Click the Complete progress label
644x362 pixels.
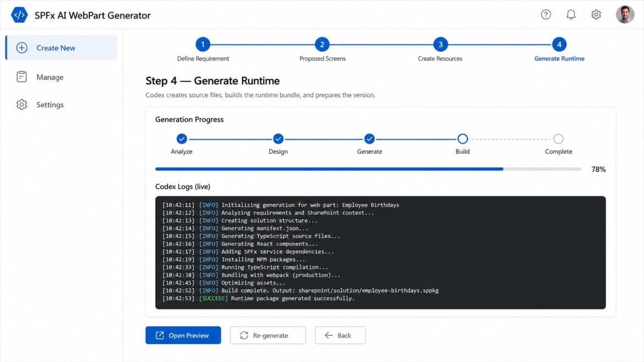pos(559,151)
